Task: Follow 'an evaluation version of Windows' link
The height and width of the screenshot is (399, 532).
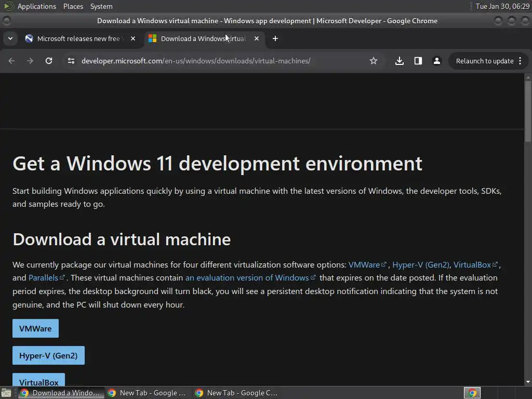Action: tap(250, 278)
